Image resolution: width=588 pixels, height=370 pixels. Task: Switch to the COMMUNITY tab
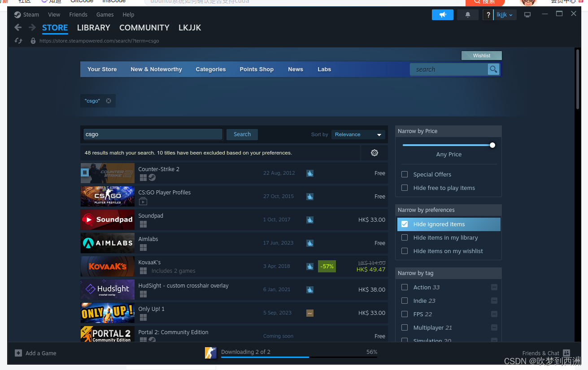tap(144, 28)
